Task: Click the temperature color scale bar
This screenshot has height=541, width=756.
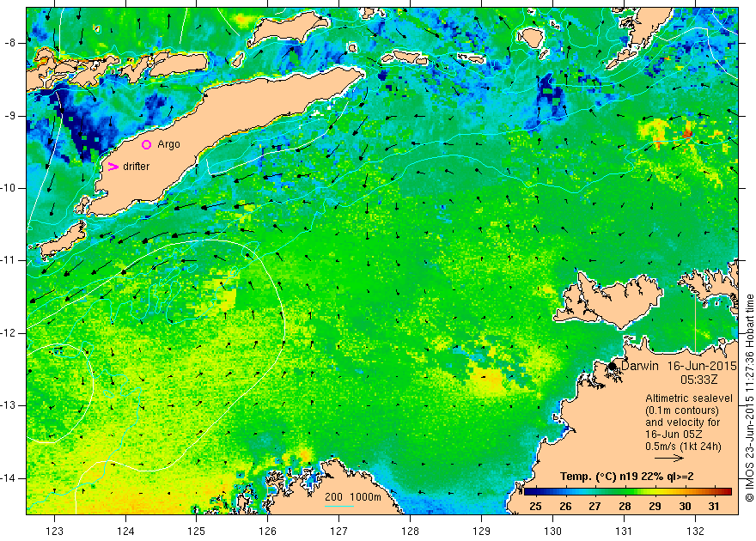Action: point(628,491)
